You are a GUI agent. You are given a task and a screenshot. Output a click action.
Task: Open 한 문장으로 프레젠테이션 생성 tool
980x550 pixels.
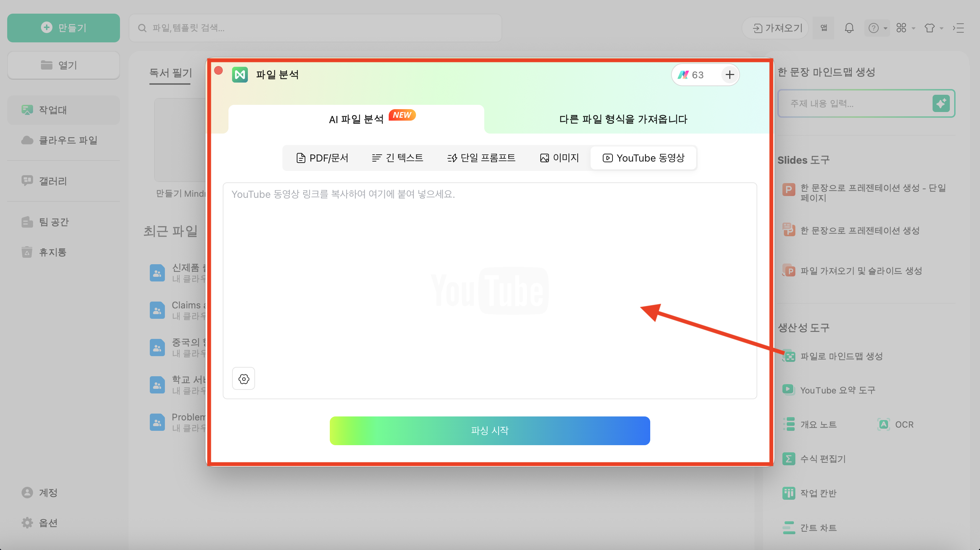(x=851, y=230)
